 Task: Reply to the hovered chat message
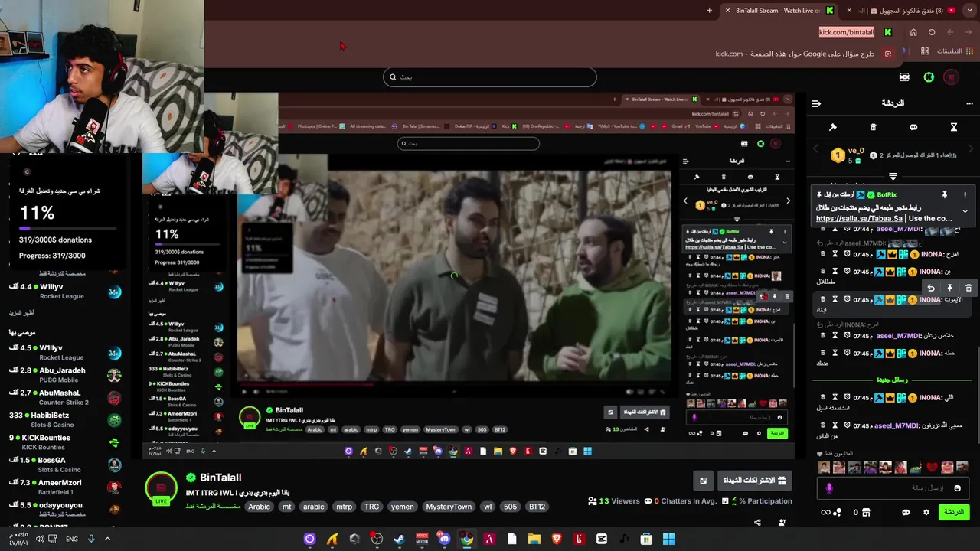(930, 288)
